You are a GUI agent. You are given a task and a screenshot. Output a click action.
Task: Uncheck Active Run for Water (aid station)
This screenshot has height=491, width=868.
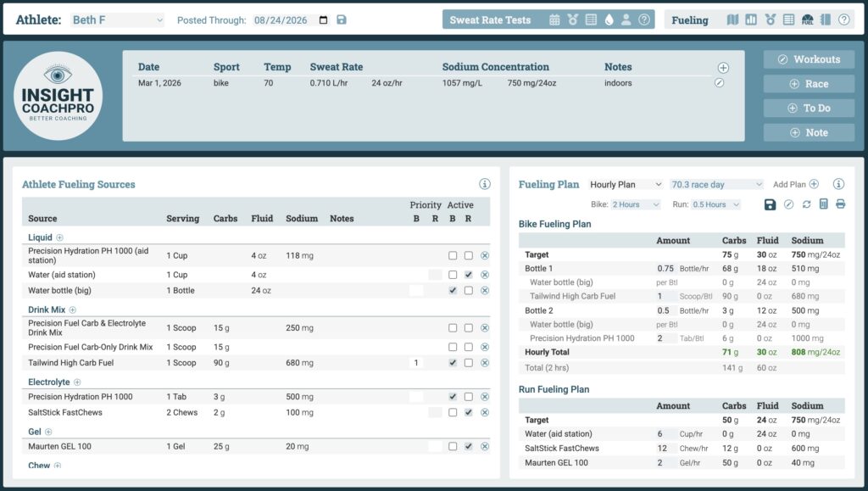(x=469, y=275)
